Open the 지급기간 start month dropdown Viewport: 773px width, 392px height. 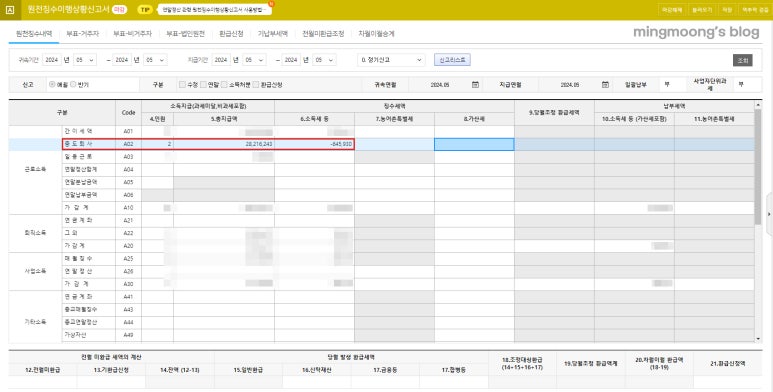[254, 60]
